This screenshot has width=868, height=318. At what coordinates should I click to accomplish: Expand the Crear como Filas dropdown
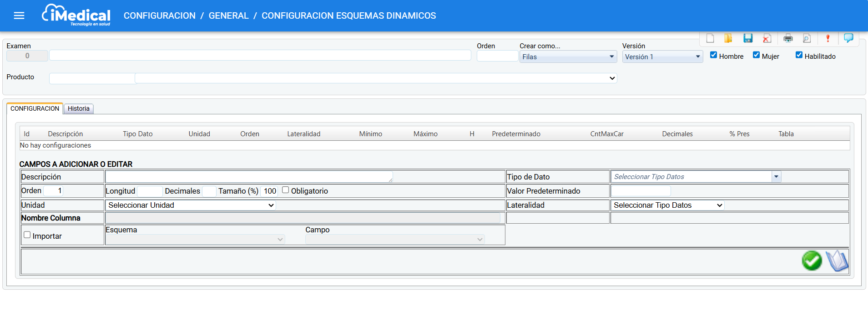[568, 57]
